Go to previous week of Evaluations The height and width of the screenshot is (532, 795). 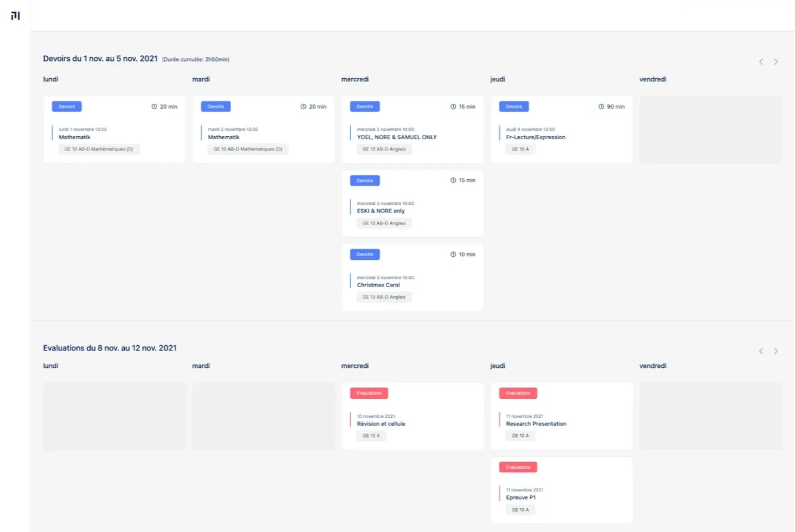coord(761,351)
